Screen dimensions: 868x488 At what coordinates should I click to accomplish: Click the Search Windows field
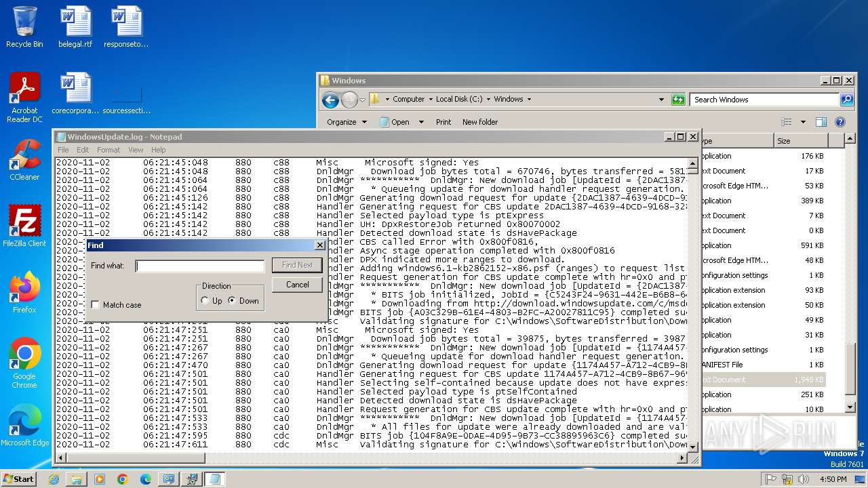[765, 100]
